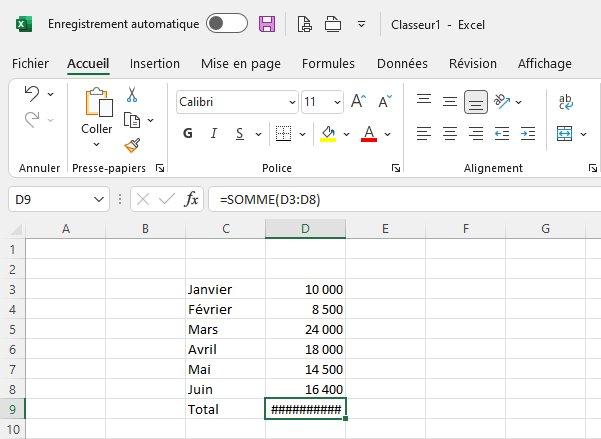This screenshot has width=601, height=439.
Task: Expand the font color dropdown arrow
Action: pyautogui.click(x=388, y=134)
